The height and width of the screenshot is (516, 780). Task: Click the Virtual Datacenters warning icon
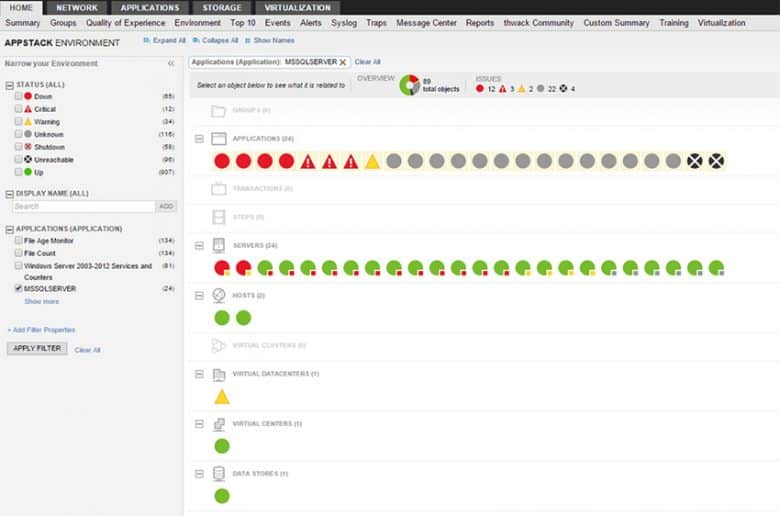222,397
